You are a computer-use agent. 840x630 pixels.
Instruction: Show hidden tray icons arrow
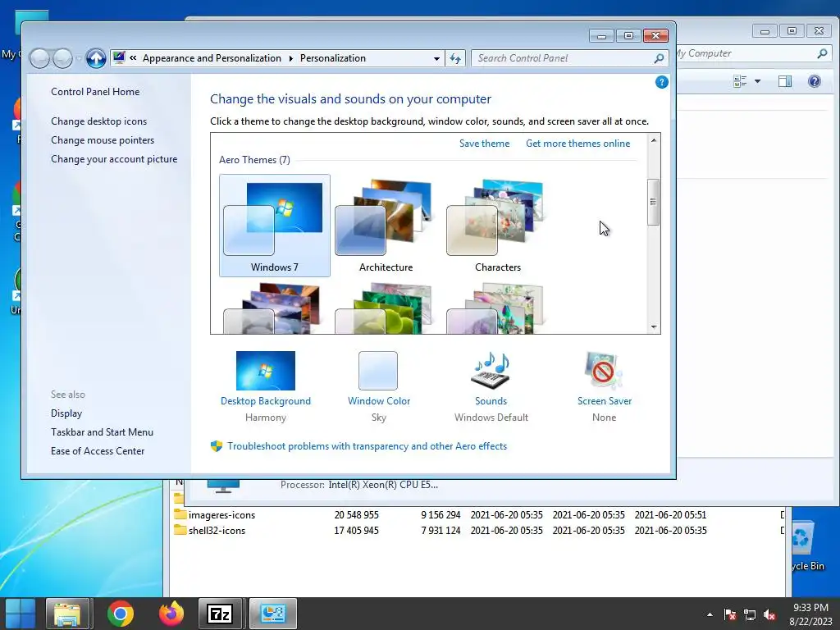pyautogui.click(x=710, y=614)
